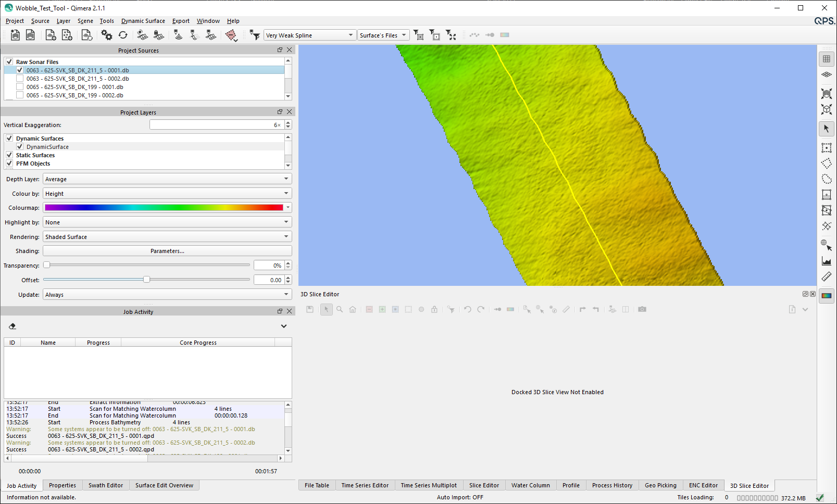837x504 pixels.
Task: Expand the Very Weak Spline dropdown
Action: 309,35
